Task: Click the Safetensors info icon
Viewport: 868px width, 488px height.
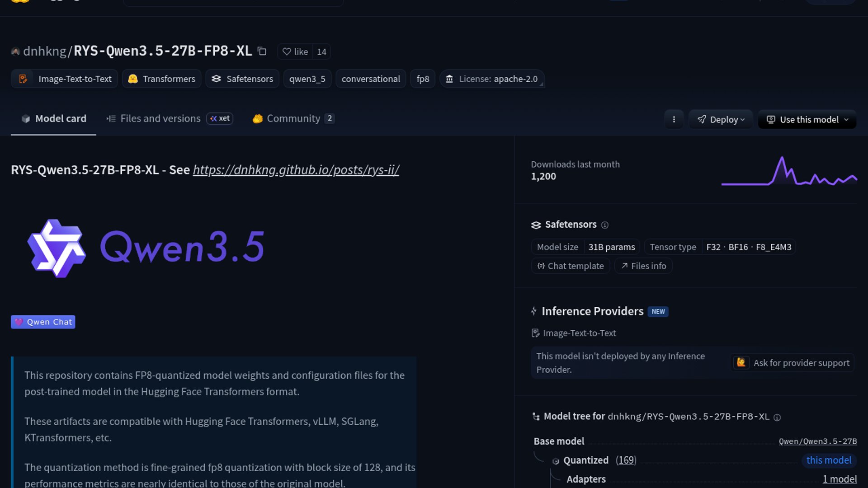Action: click(x=605, y=225)
